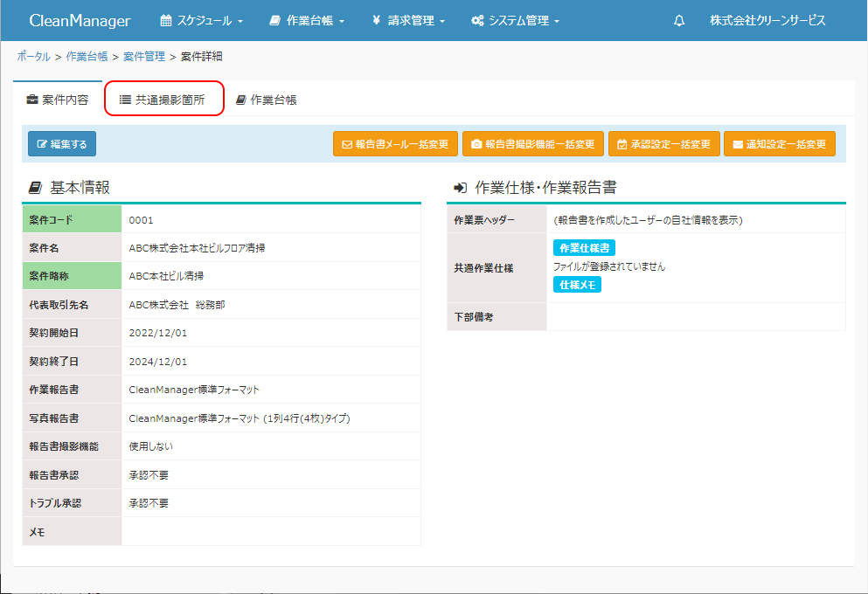This screenshot has width=868, height=594.
Task: Click 報告書メール一括変更 button
Action: (395, 144)
